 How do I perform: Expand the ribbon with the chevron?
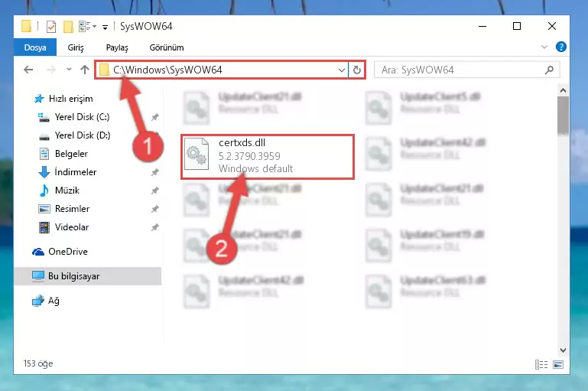pos(544,47)
